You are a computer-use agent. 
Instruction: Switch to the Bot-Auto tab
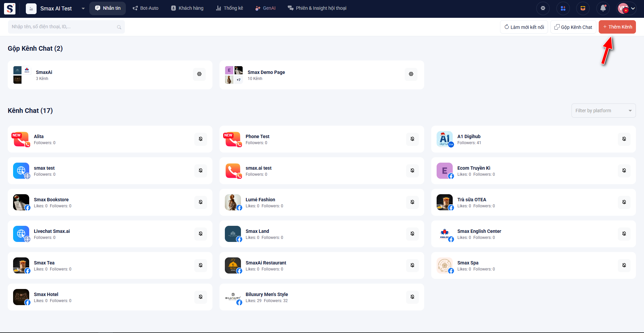[145, 8]
